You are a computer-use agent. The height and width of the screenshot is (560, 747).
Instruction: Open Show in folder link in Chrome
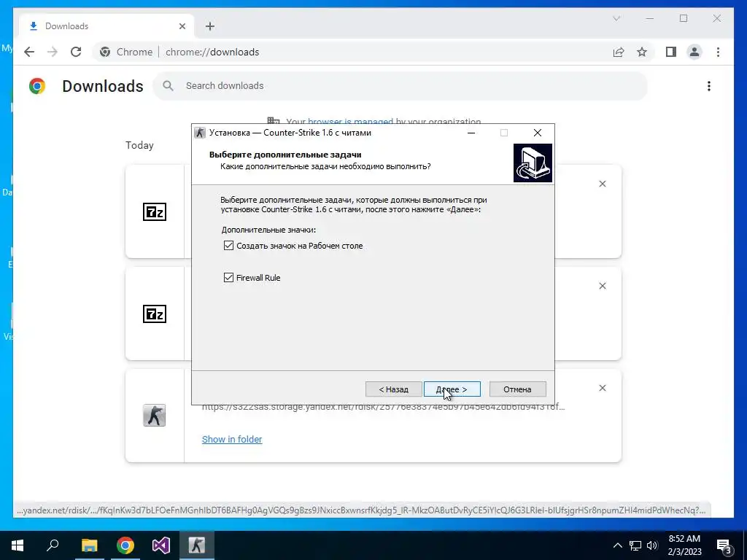[x=232, y=439]
